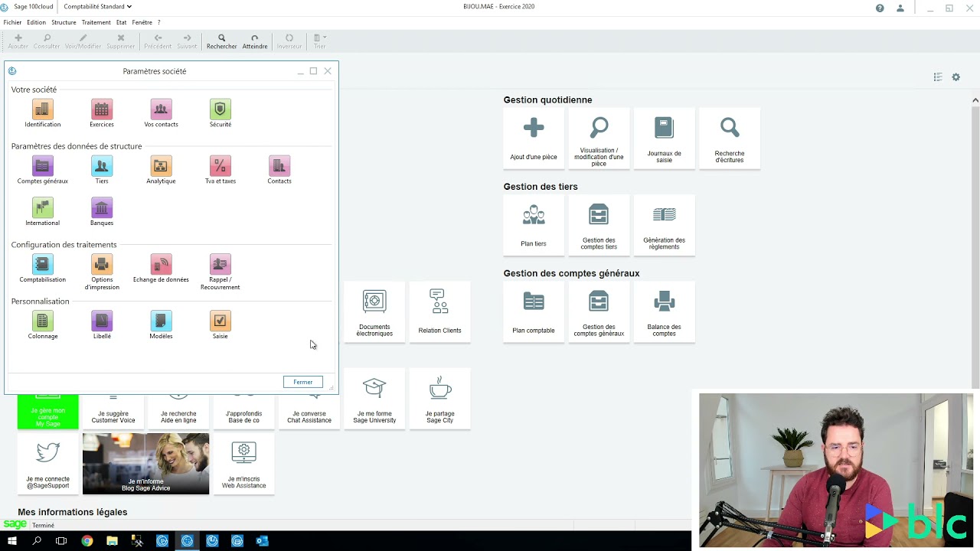Open the Modèles icon
The height and width of the screenshot is (551, 980).
161,321
